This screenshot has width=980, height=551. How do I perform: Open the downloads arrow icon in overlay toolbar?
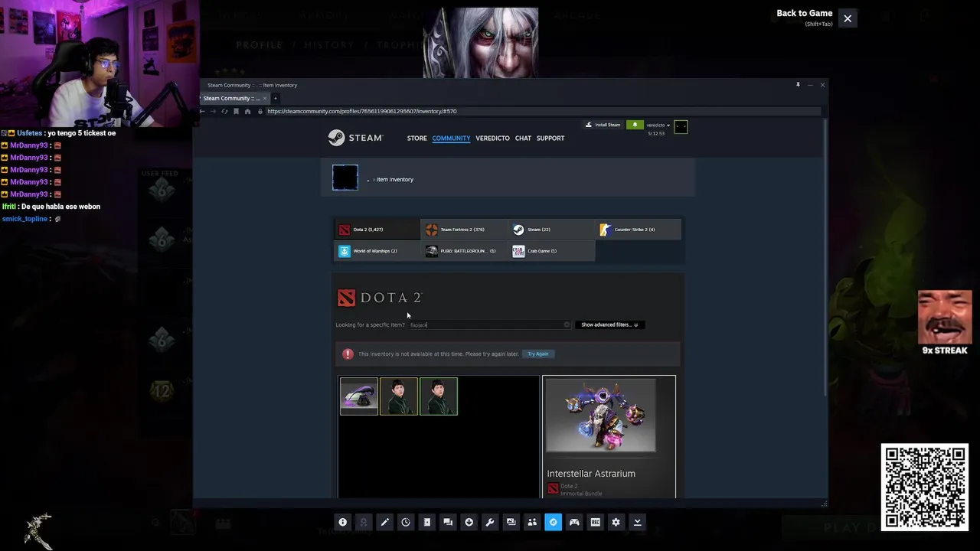point(469,522)
